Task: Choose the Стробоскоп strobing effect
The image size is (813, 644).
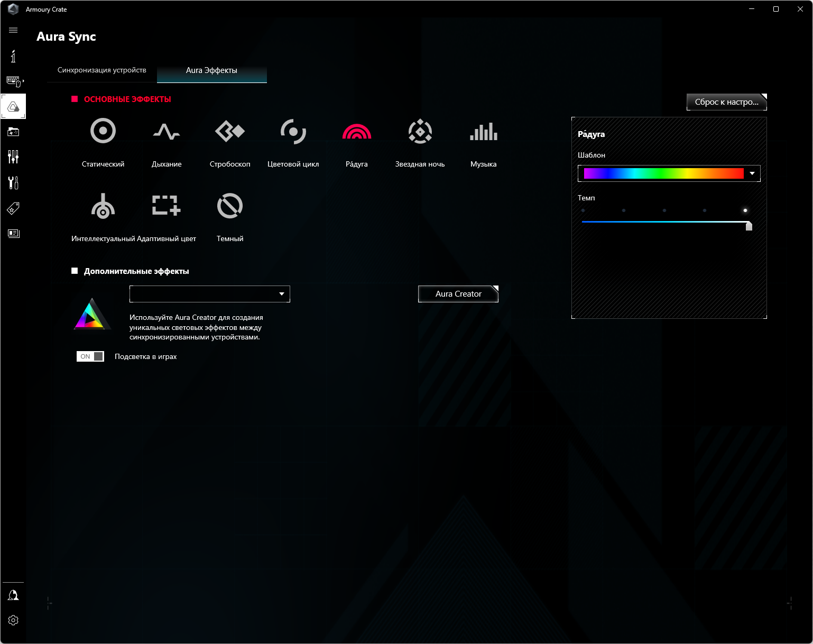Action: click(230, 131)
